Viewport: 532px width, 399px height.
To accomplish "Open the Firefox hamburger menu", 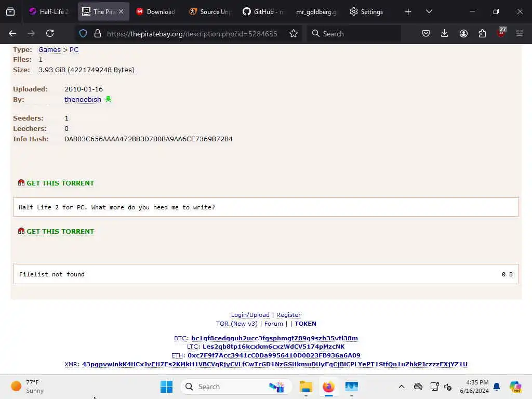I will tap(520, 34).
